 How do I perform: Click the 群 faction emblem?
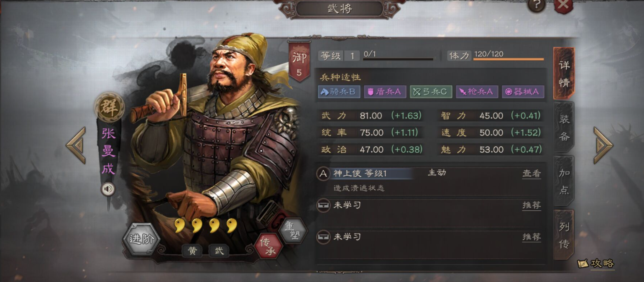pos(109,107)
